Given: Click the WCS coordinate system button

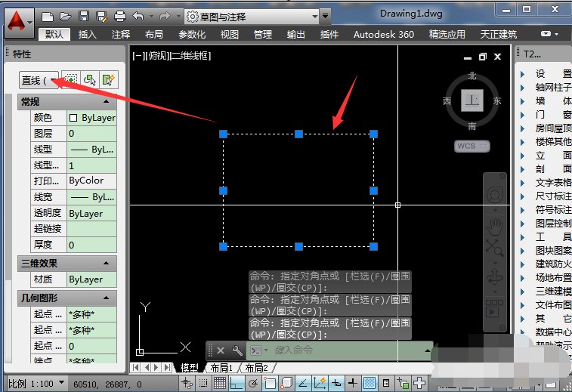Looking at the screenshot, I should [472, 146].
